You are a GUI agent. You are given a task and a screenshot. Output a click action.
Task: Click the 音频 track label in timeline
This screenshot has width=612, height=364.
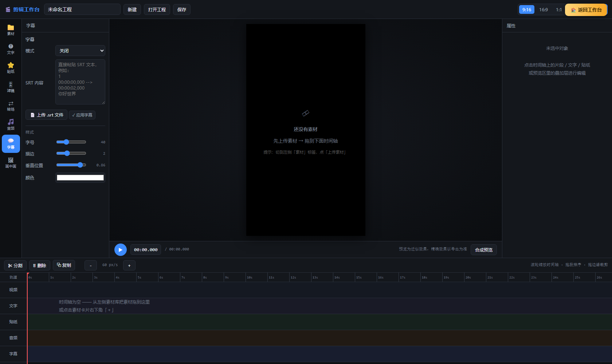tap(13, 338)
